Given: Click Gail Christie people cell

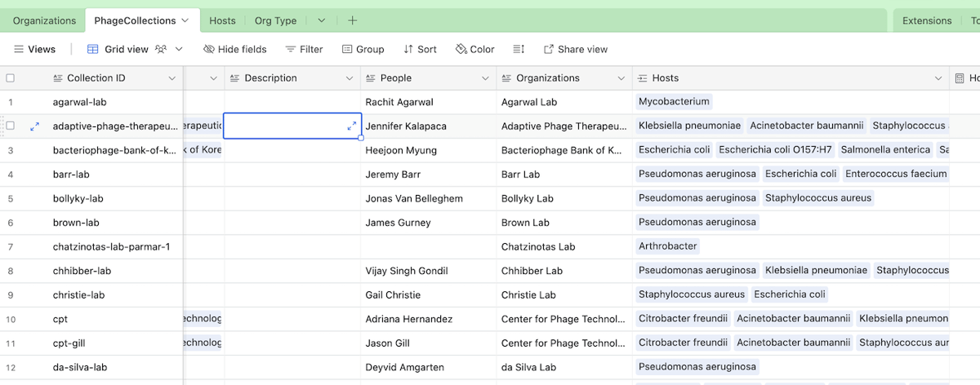Looking at the screenshot, I should pos(429,294).
